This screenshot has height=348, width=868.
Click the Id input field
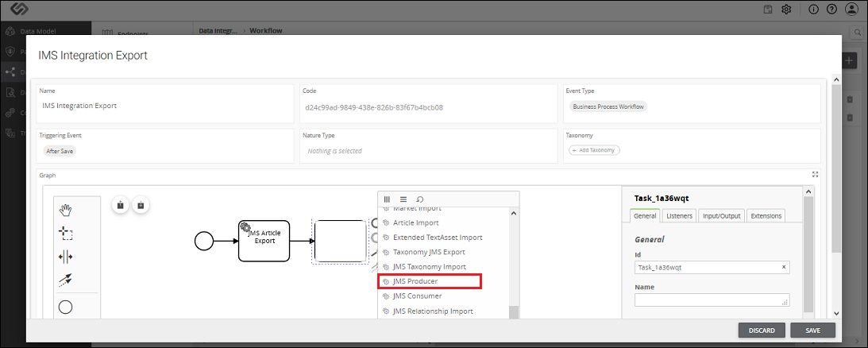[x=712, y=267]
